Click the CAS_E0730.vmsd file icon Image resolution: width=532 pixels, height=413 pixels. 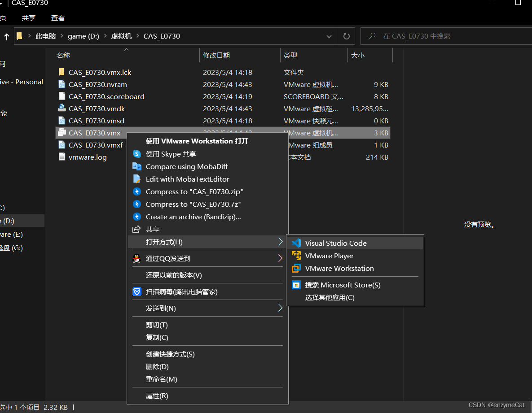(62, 120)
